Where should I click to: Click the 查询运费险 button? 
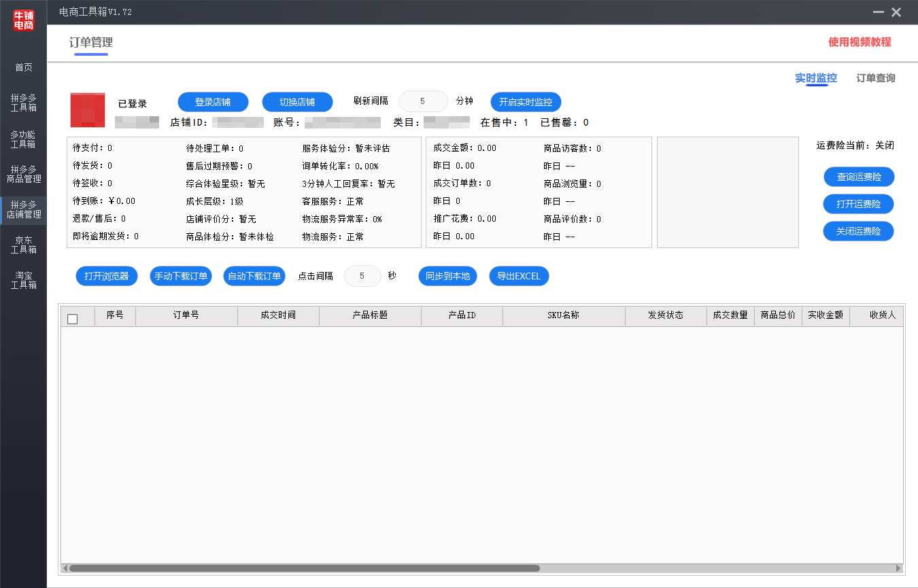(x=859, y=177)
